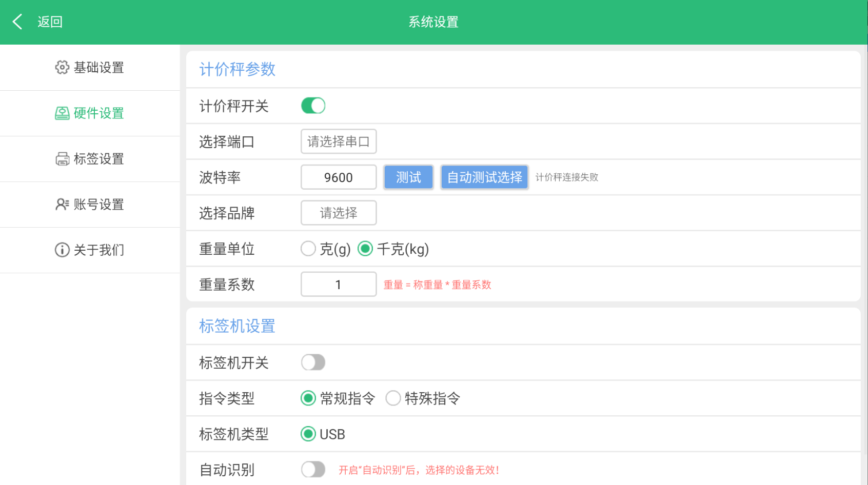This screenshot has width=868, height=485.
Task: Open 账号设置 in the sidebar
Action: [x=98, y=205]
